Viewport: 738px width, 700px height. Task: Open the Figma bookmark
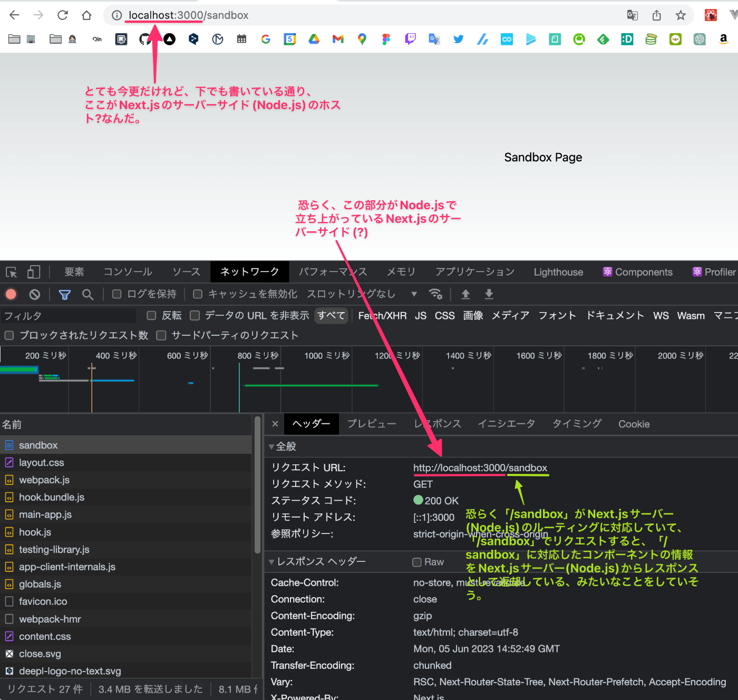tap(386, 39)
